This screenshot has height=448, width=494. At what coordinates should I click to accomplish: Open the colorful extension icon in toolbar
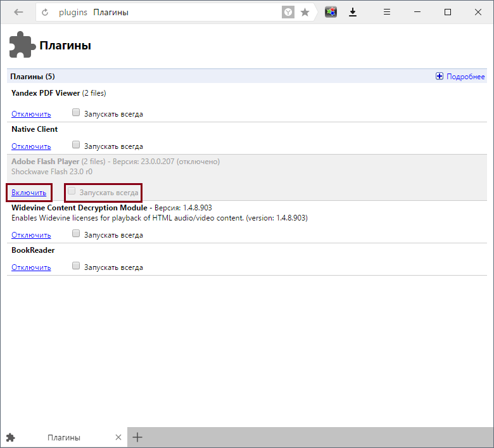pos(331,12)
